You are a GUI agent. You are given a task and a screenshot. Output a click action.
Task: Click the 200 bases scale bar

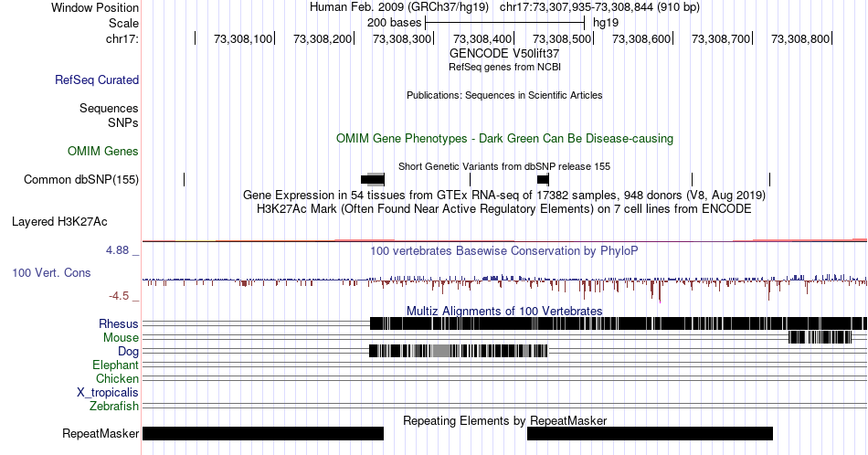point(505,23)
